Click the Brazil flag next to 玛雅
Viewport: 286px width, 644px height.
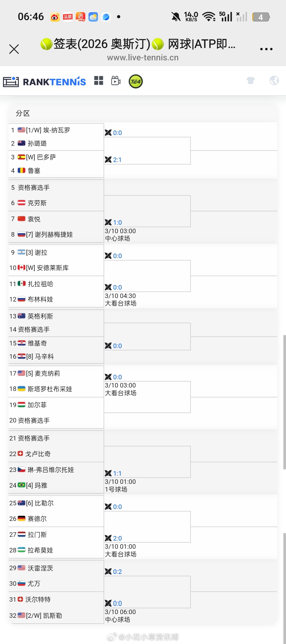21,485
